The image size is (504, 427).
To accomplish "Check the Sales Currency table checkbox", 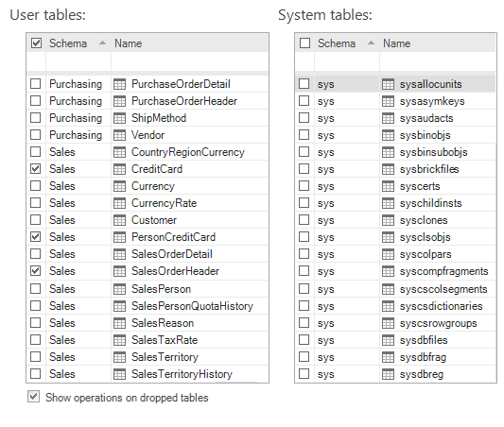I will (x=35, y=186).
